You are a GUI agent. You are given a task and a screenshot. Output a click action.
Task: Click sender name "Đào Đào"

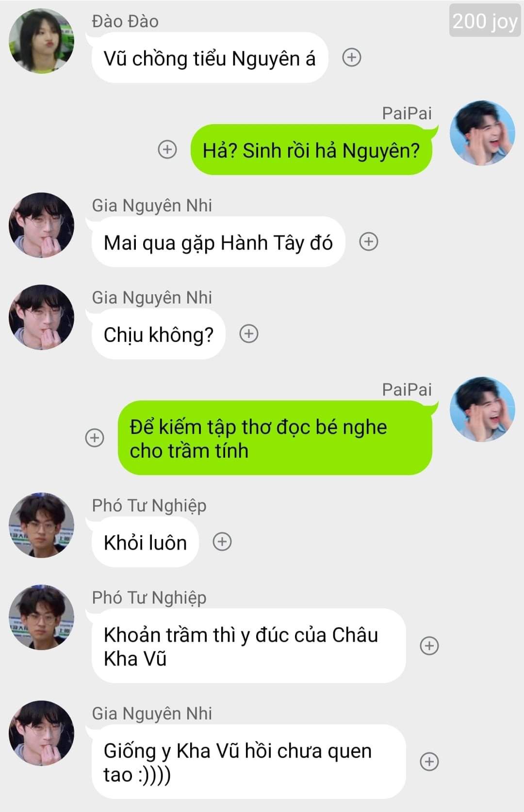[x=125, y=21]
